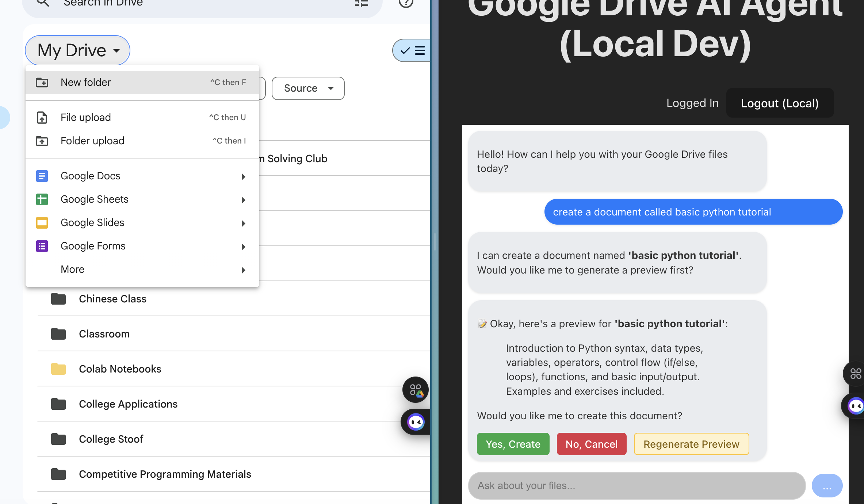Screen dimensions: 864x504
Task: Click the green Google Sheets icon
Action: click(42, 199)
